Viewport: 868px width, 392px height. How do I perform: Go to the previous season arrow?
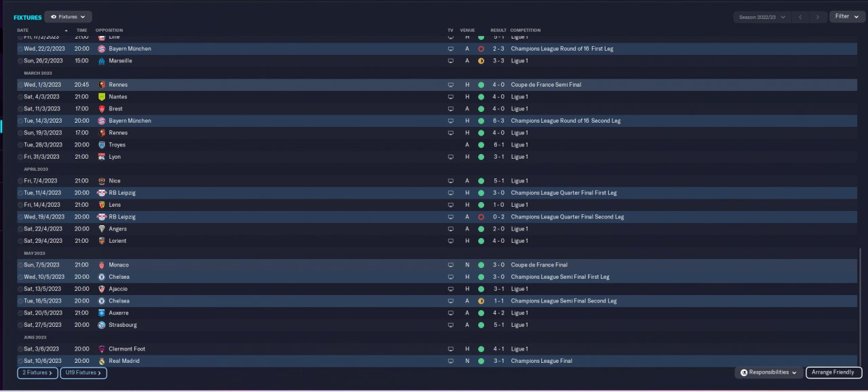[x=800, y=17]
